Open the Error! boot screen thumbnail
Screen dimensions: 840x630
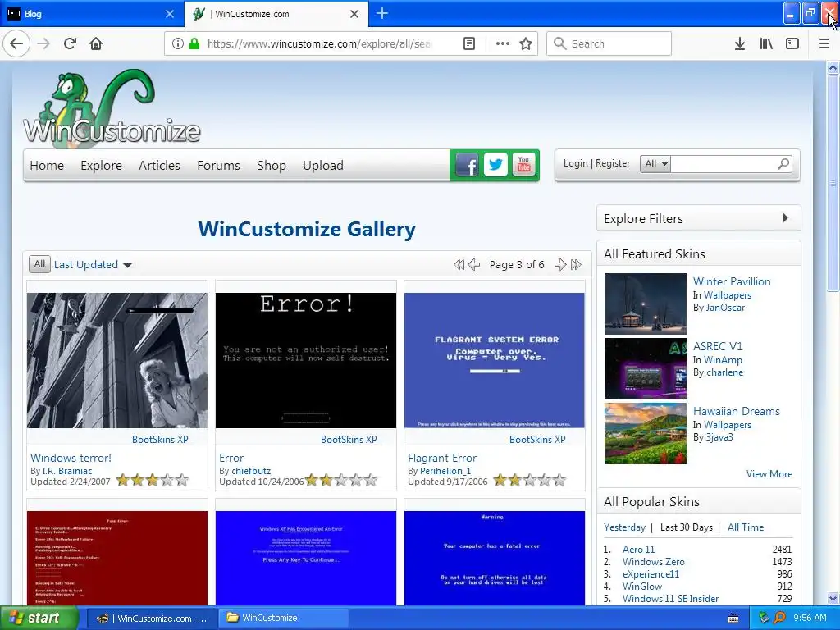pos(306,360)
